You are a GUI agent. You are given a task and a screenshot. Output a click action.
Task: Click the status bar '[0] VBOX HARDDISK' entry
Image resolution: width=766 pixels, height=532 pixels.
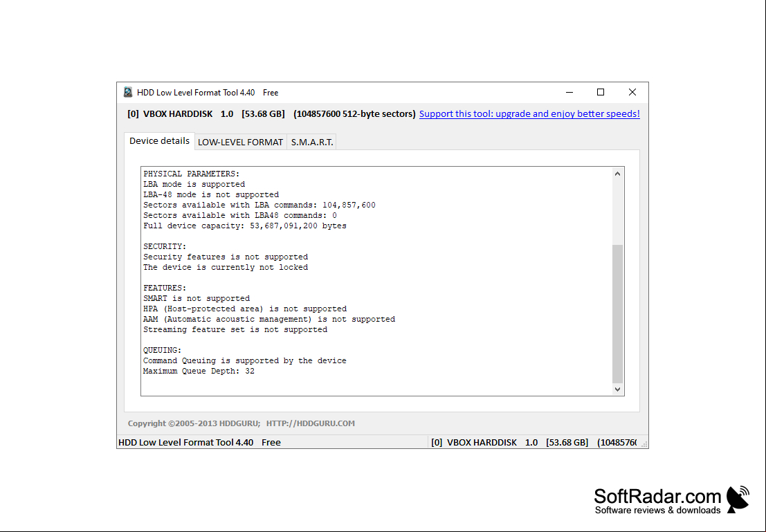(x=474, y=443)
